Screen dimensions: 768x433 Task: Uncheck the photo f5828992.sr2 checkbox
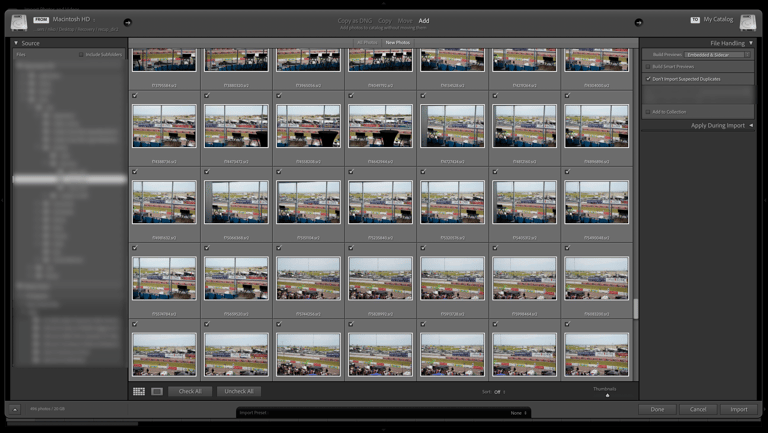(351, 248)
